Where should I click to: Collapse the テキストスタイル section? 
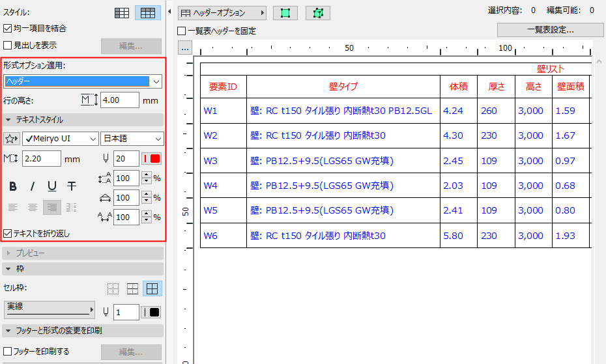point(83,120)
